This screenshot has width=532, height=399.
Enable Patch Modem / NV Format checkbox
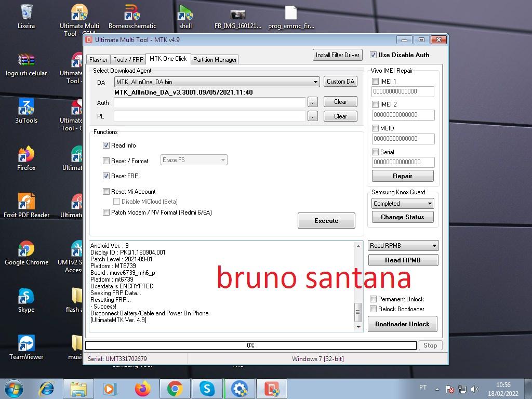pyautogui.click(x=106, y=212)
